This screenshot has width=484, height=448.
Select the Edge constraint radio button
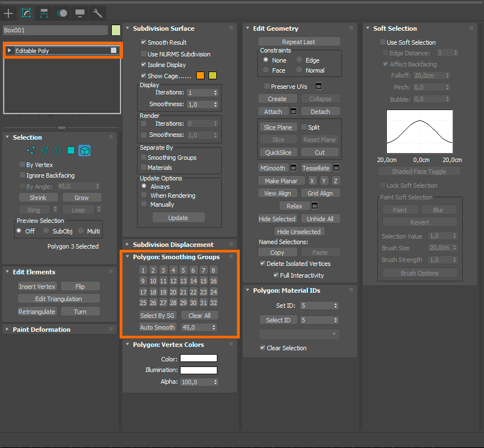[300, 60]
